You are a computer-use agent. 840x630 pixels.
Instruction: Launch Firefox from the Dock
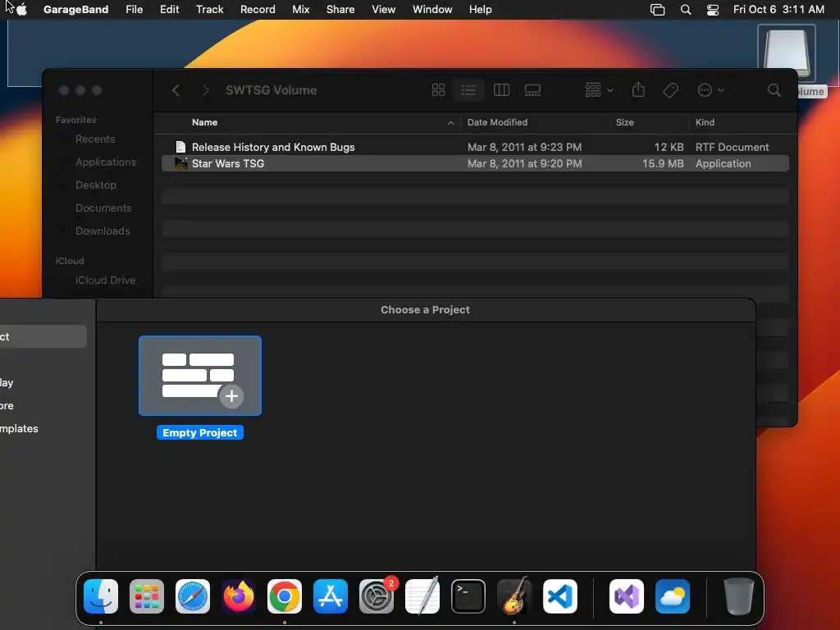239,596
